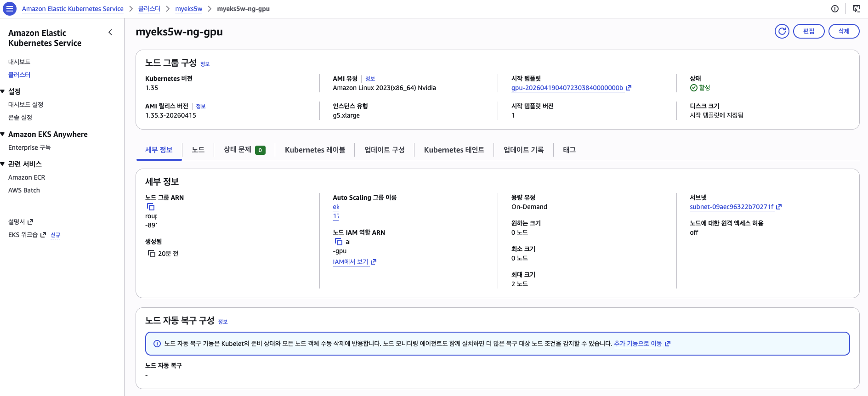This screenshot has height=396, width=868.
Task: Click the launch template external link icon
Action: point(629,88)
